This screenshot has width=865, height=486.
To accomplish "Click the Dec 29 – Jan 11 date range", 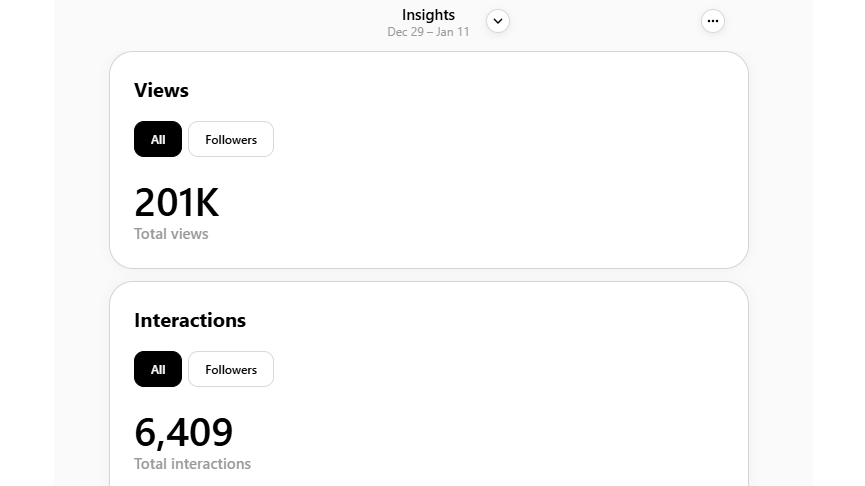I will [428, 32].
